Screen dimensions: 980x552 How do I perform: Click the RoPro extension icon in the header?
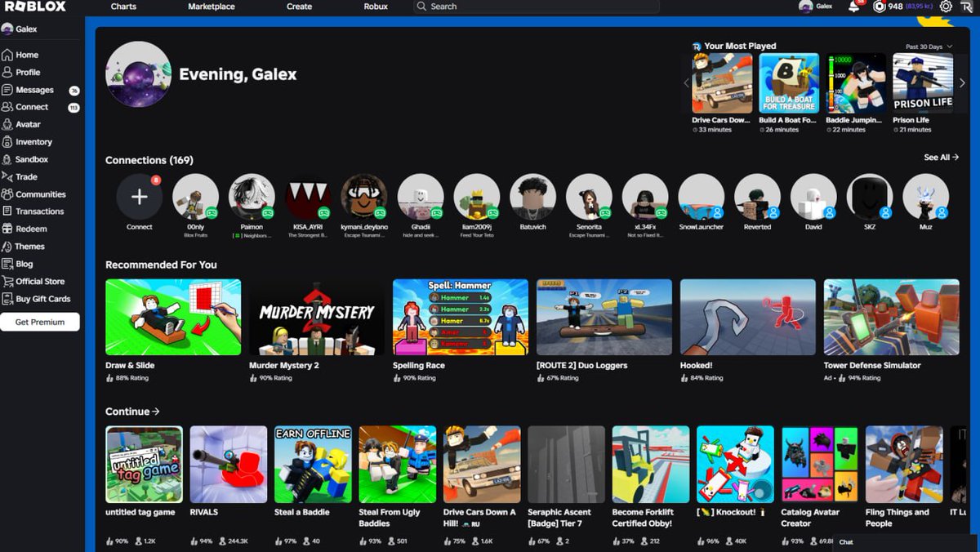967,7
